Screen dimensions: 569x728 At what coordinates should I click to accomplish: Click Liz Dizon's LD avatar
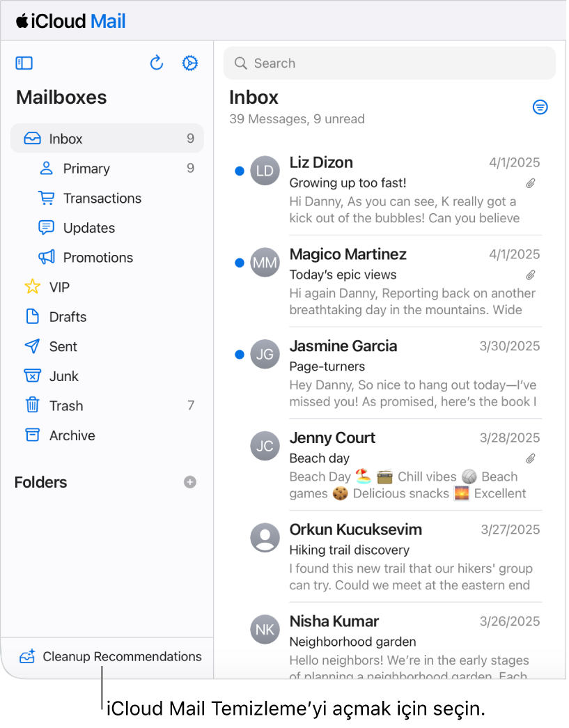tap(265, 171)
